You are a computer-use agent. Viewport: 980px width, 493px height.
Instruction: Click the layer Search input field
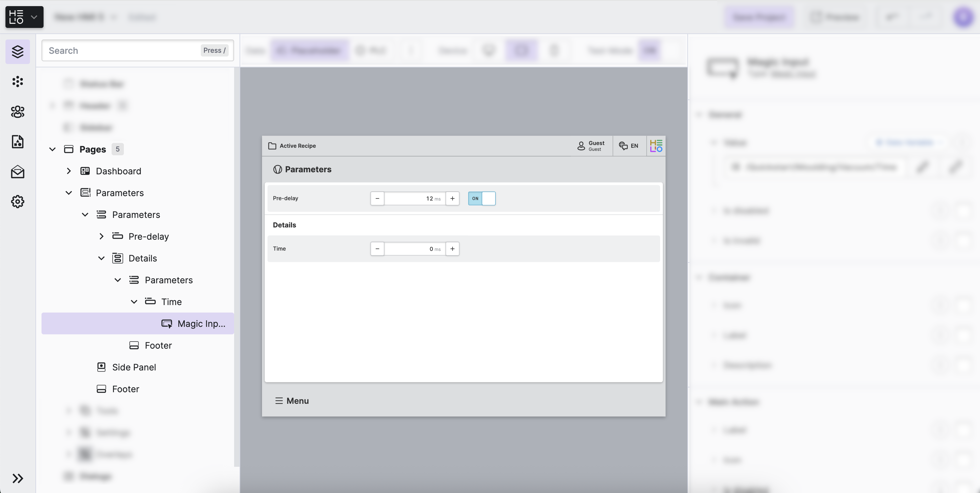pyautogui.click(x=122, y=51)
